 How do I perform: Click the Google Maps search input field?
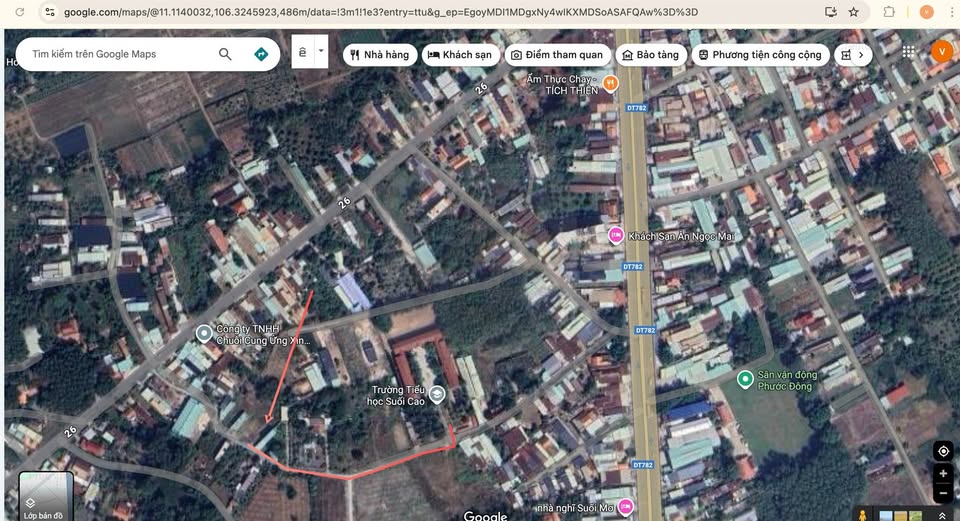[120, 54]
